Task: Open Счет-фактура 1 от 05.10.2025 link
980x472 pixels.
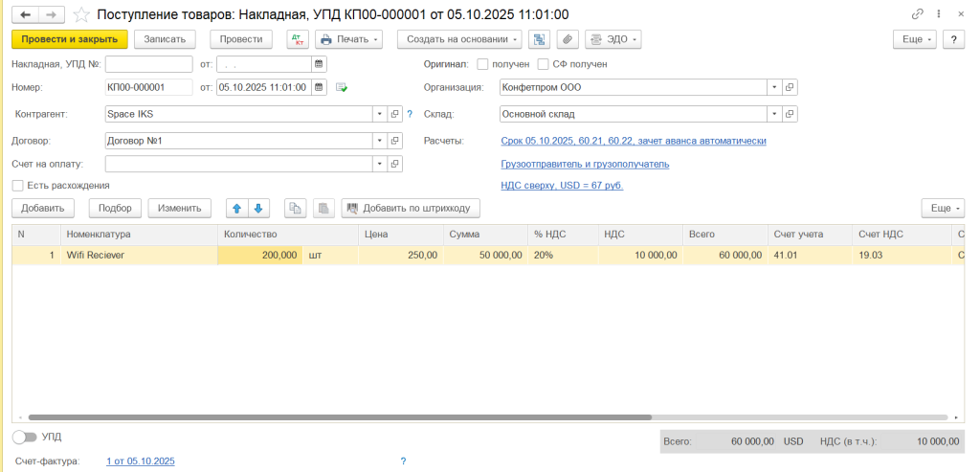Action: (x=141, y=461)
